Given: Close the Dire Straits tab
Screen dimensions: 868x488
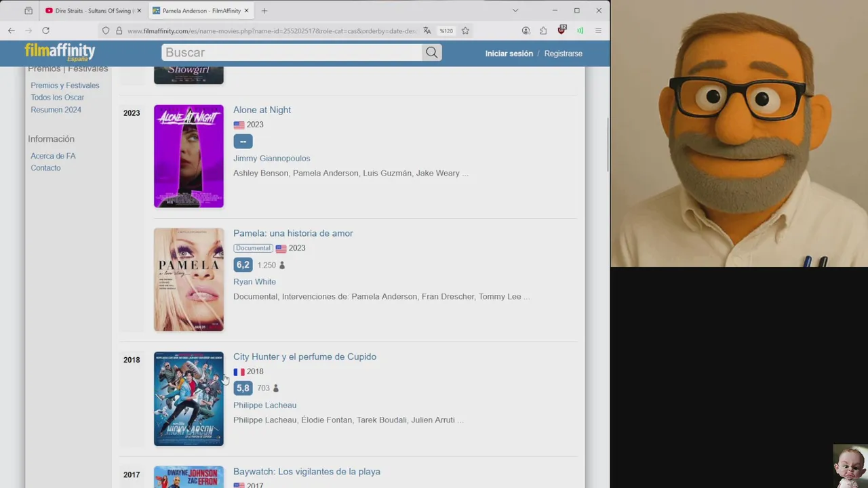Looking at the screenshot, I should pos(139,11).
